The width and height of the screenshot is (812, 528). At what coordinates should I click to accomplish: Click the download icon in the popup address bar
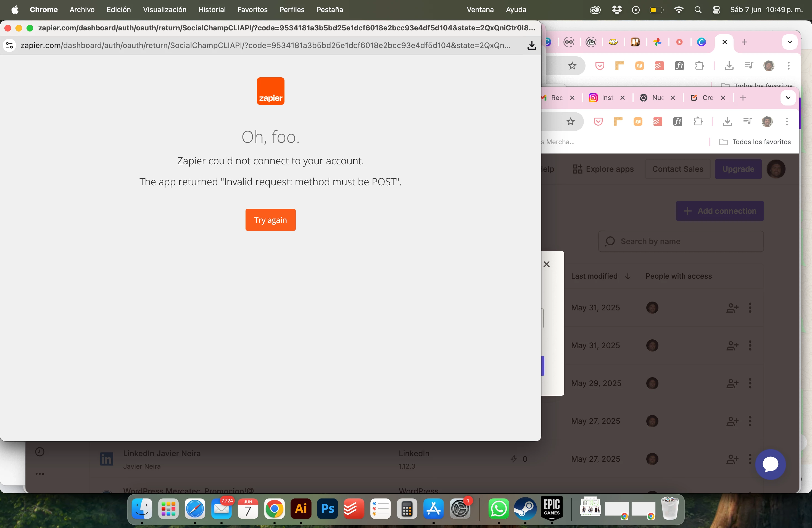pos(532,45)
